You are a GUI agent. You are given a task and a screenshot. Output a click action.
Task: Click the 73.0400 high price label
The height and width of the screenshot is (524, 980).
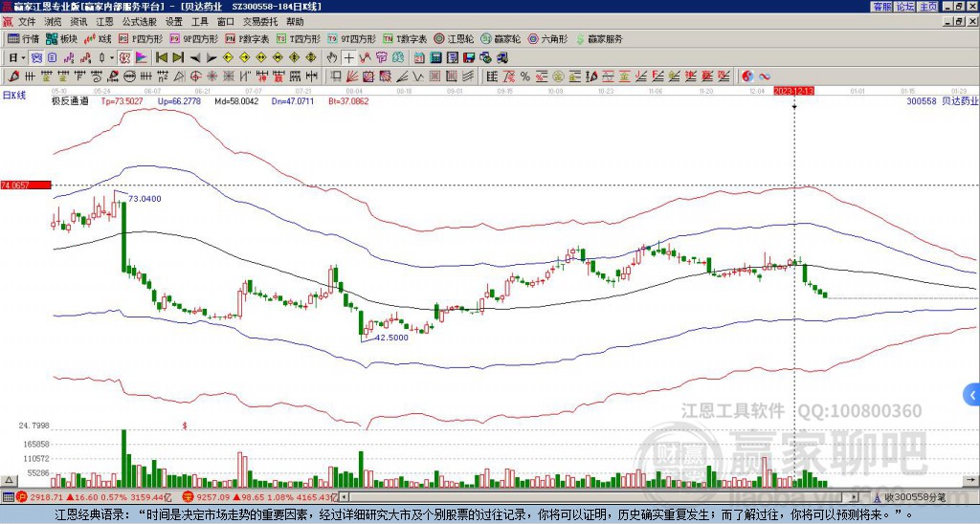145,199
